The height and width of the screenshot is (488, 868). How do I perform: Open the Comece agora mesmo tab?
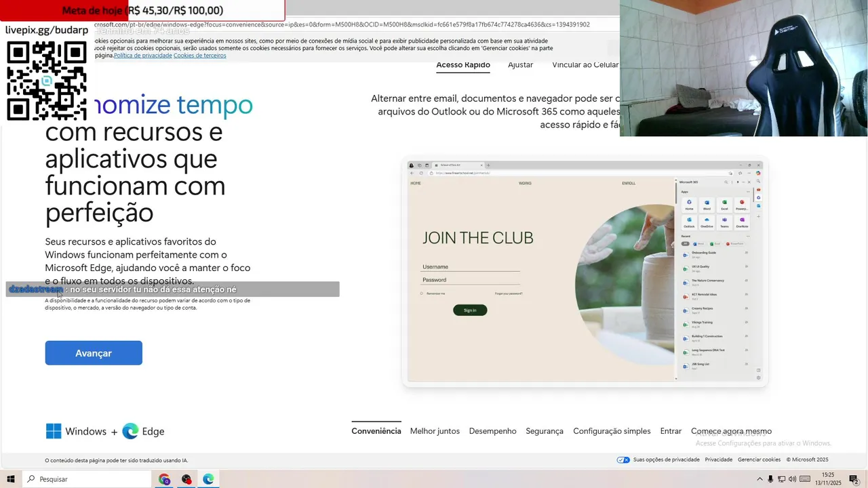731,431
